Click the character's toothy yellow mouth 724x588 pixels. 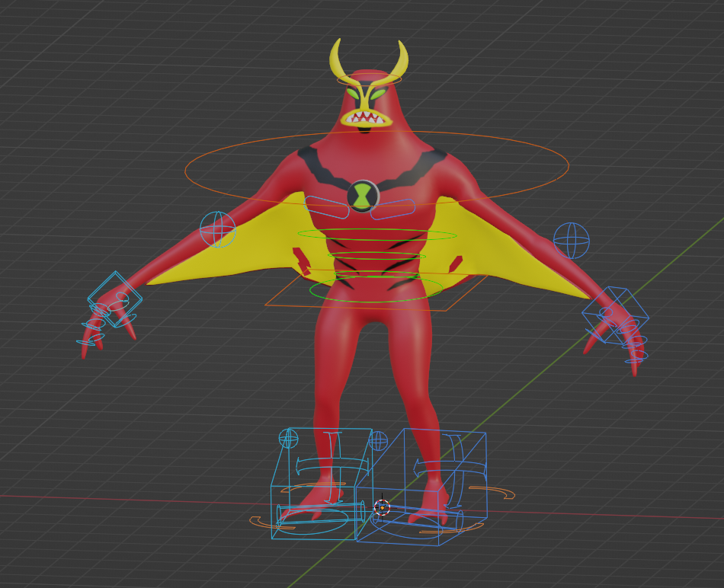point(366,118)
